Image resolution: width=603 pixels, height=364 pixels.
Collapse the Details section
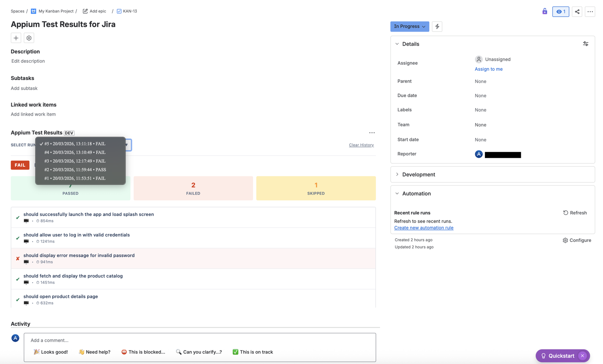pos(397,44)
